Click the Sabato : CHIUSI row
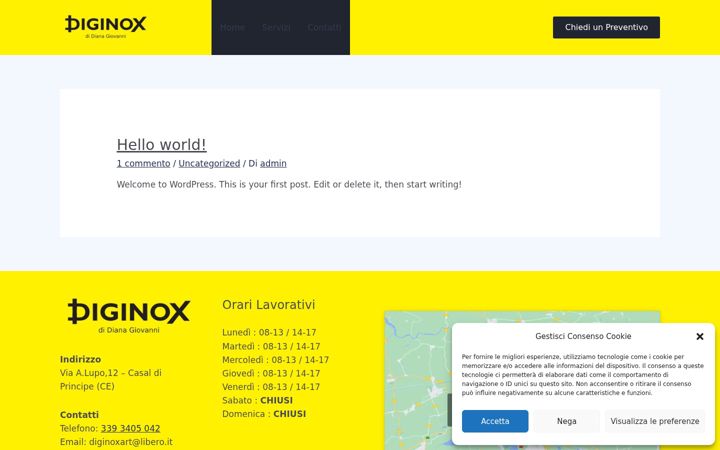The width and height of the screenshot is (720, 450). pos(258,400)
